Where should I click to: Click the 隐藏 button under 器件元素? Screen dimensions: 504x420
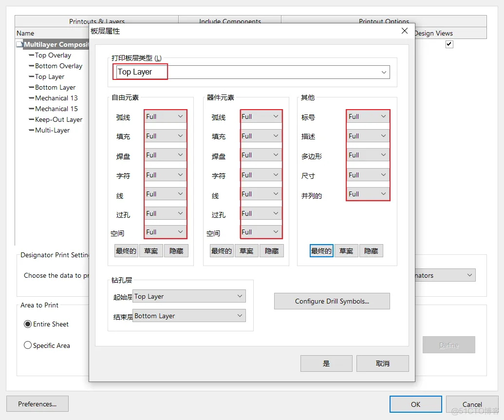(272, 250)
